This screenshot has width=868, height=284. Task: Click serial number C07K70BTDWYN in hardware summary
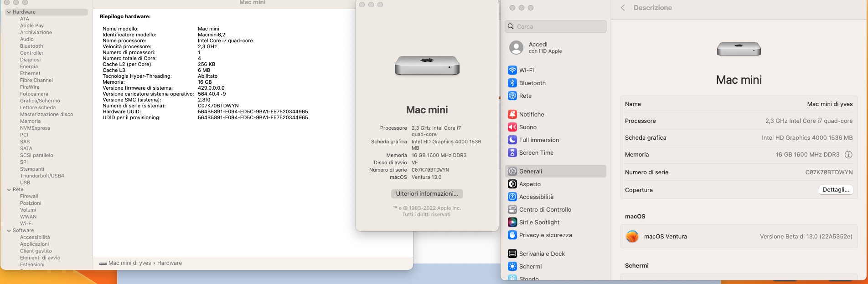218,106
